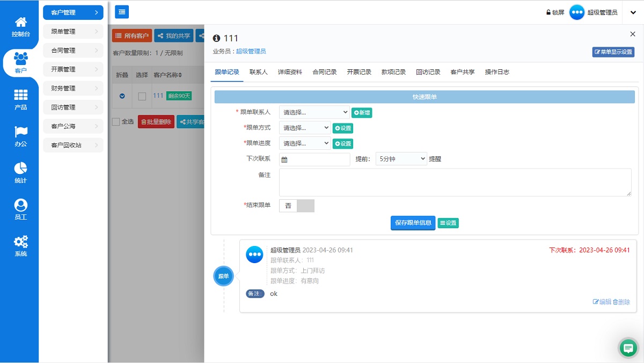644x363 pixels.
Task: Click the menu collapse hamburger icon
Action: [122, 12]
